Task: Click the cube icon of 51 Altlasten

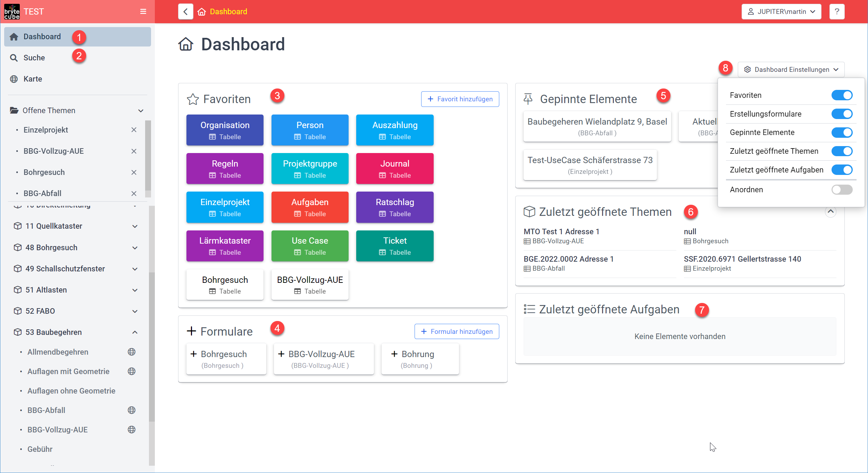Action: (18, 290)
